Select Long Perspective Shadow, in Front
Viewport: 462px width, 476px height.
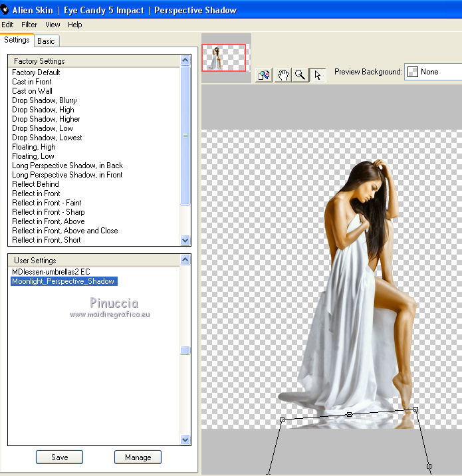pos(67,175)
